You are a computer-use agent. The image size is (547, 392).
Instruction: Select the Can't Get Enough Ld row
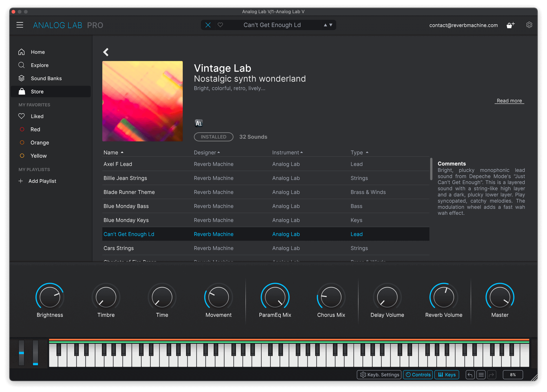pos(265,234)
